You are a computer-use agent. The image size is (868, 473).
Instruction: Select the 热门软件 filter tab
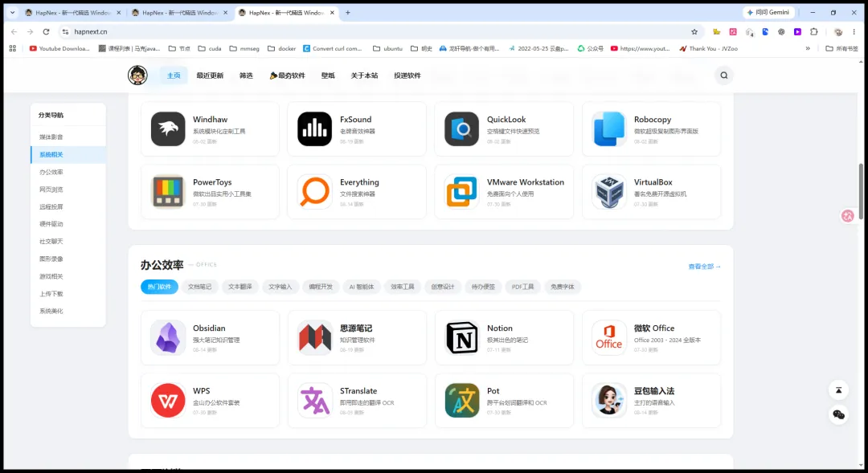(x=159, y=287)
